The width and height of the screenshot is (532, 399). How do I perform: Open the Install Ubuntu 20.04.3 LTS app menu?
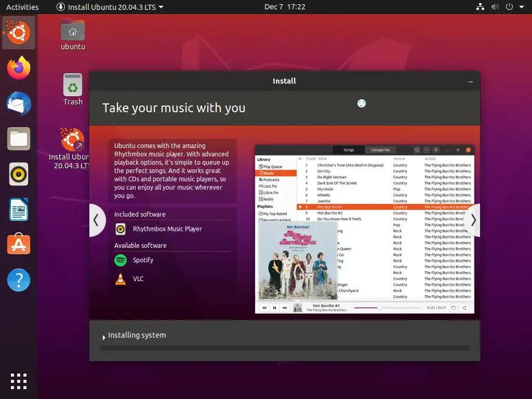pos(110,7)
